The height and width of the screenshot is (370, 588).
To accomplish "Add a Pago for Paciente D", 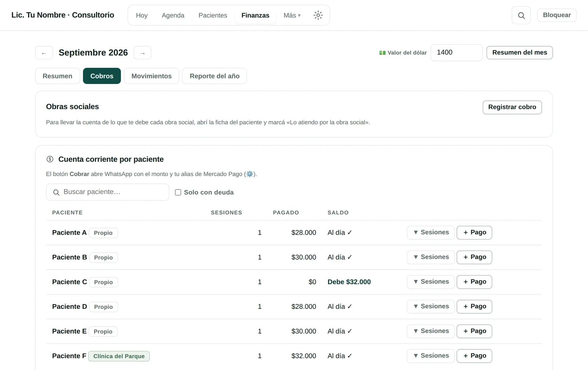I will 474,306.
